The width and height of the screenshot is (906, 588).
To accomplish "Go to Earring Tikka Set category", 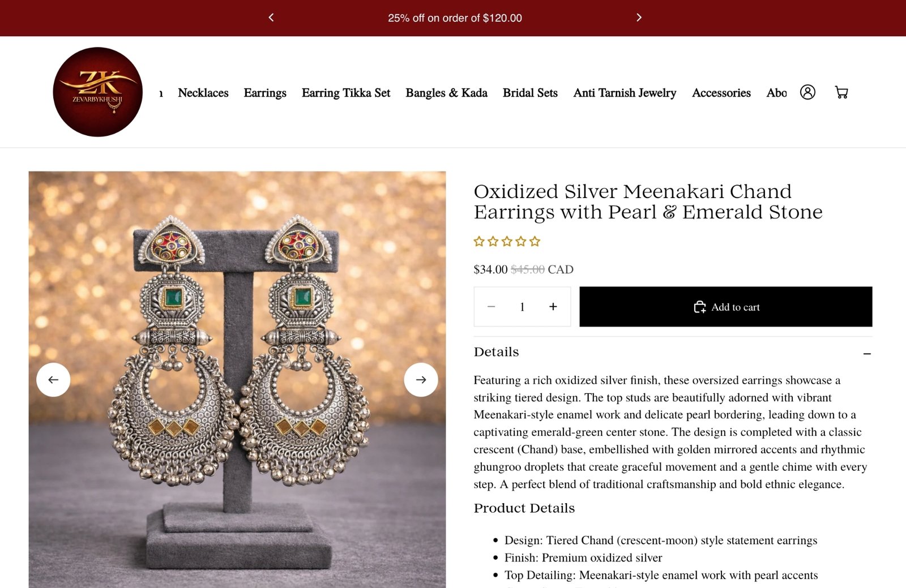I will point(346,93).
